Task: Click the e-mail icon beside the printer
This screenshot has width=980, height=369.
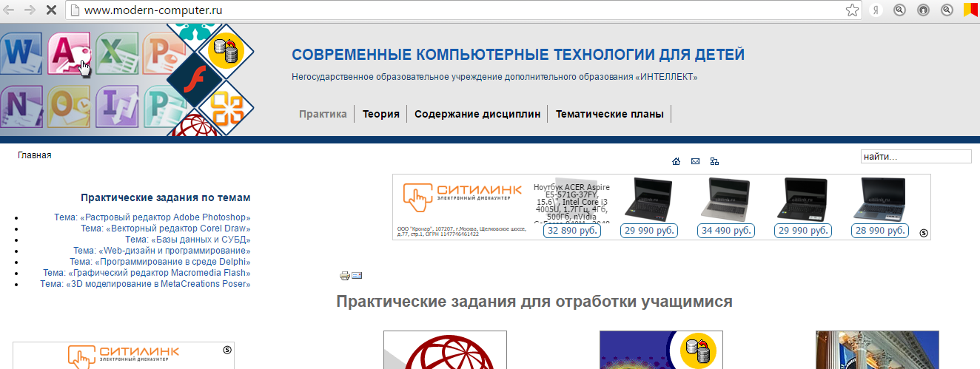Action: 357,276
